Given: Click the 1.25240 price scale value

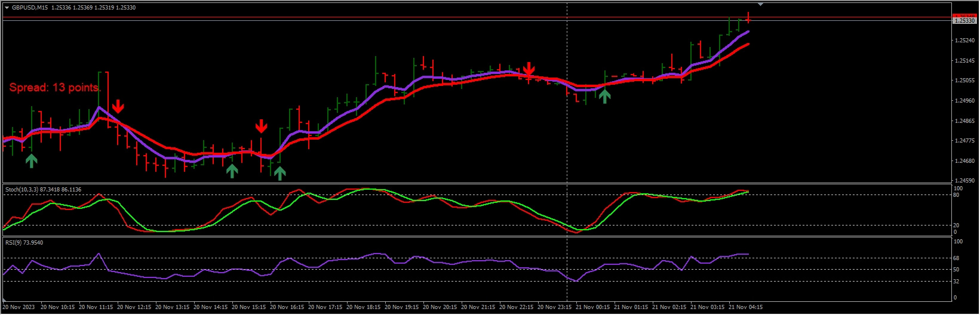Looking at the screenshot, I should pos(964,41).
